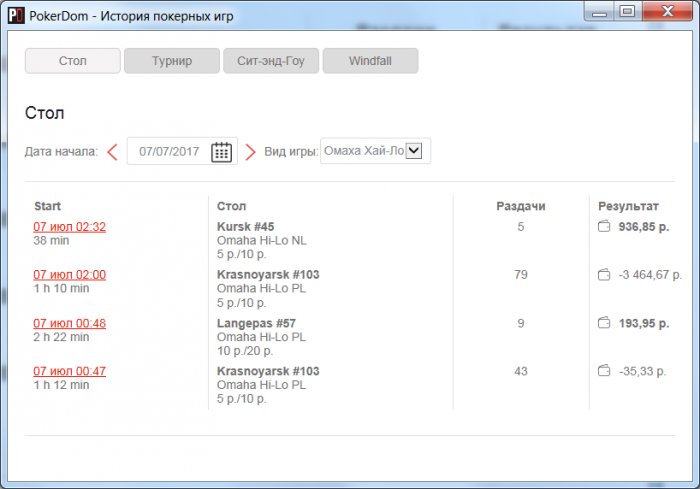Image resolution: width=700 pixels, height=489 pixels.
Task: Click result value 193,95 р.
Action: (x=644, y=323)
